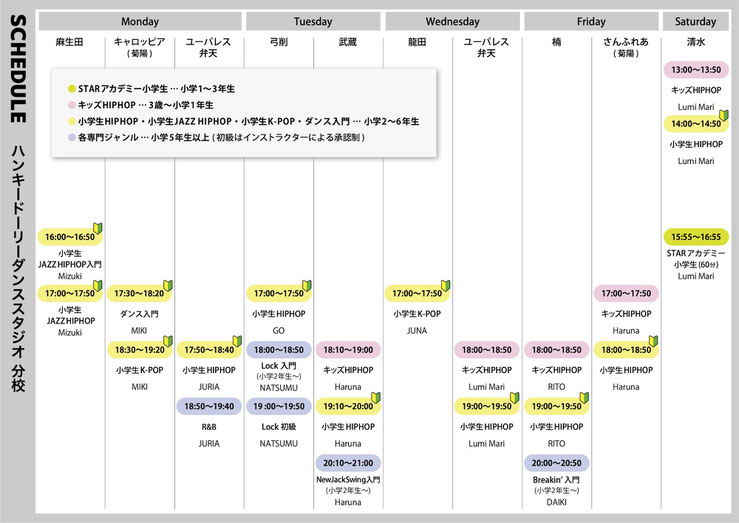Click the beginner mark beside 17:50~18:40
739x523 pixels.
pyautogui.click(x=237, y=341)
